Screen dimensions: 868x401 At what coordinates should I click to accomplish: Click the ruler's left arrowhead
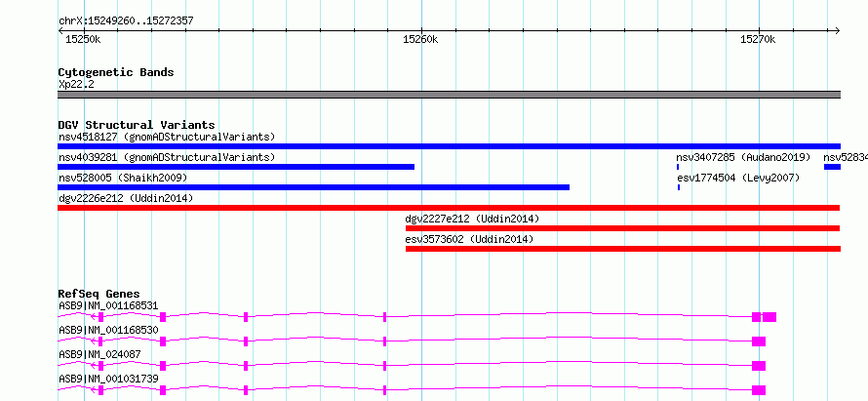tap(60, 31)
